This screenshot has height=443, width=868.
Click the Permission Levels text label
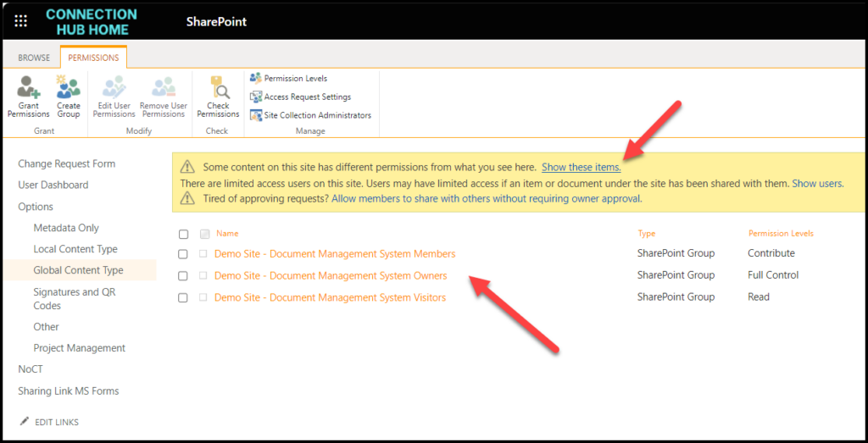click(296, 79)
